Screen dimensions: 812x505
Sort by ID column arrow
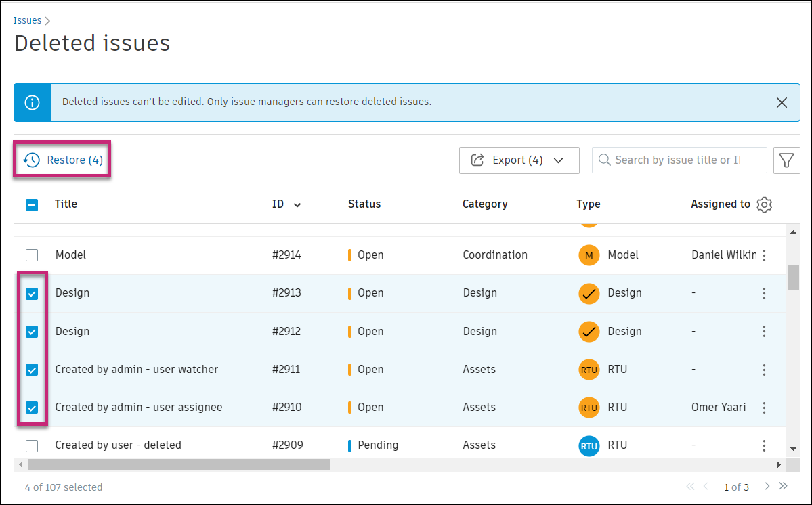point(297,204)
